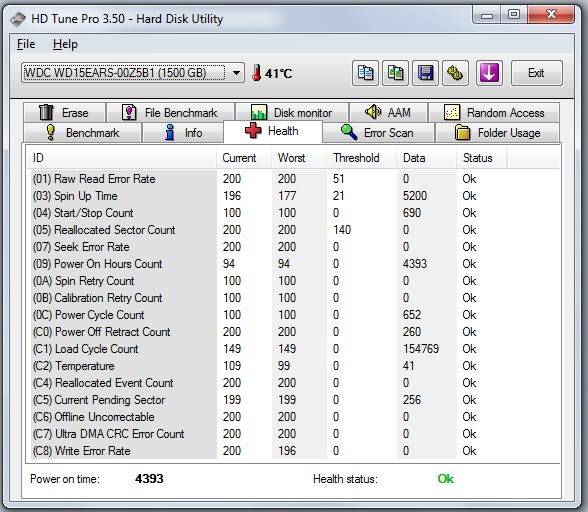Select the Health tab
Screen dimensions: 588x512
click(273, 131)
